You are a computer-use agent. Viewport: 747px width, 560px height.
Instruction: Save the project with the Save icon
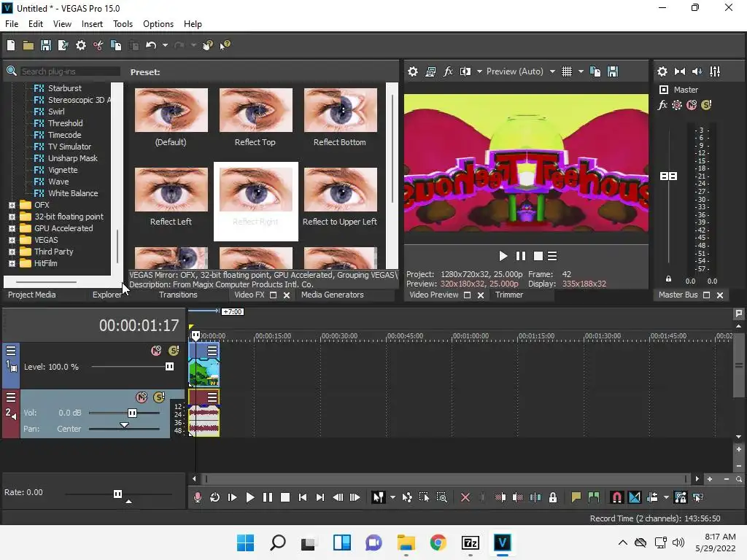click(x=46, y=45)
